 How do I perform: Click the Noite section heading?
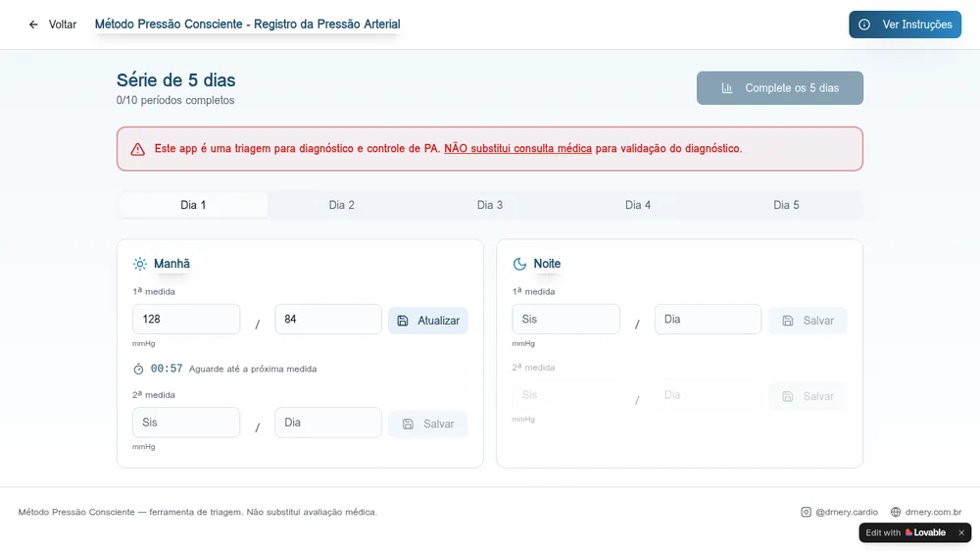click(547, 264)
